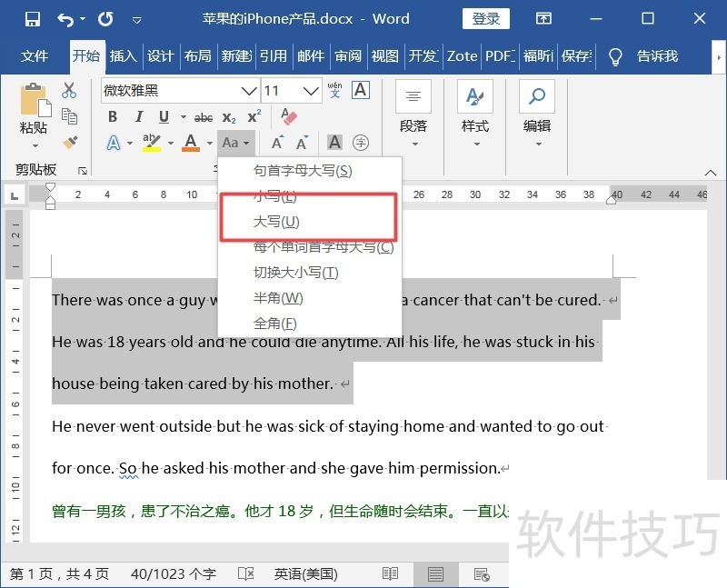This screenshot has width=727, height=588.
Task: Click the lightbulb Tell Me icon
Action: coord(615,56)
